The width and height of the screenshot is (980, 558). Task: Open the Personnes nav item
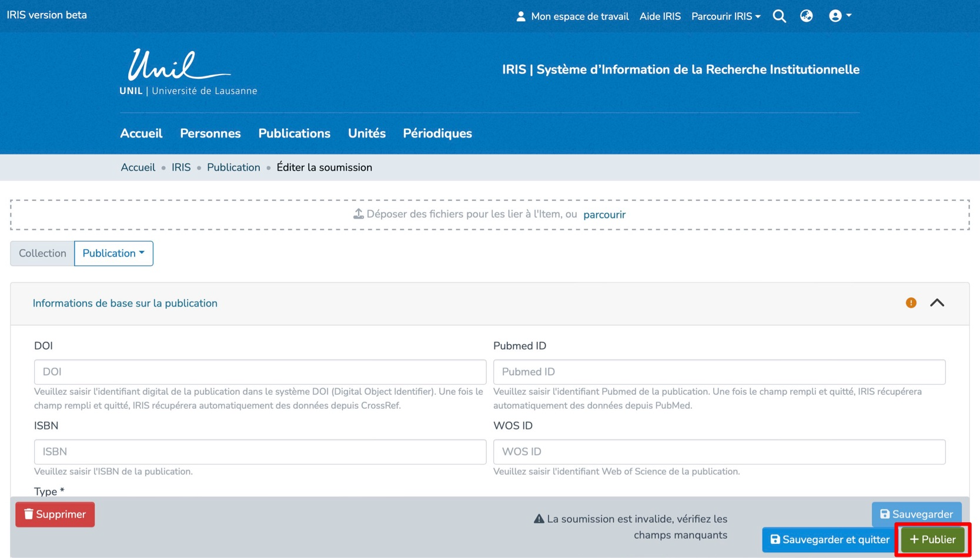(x=210, y=134)
